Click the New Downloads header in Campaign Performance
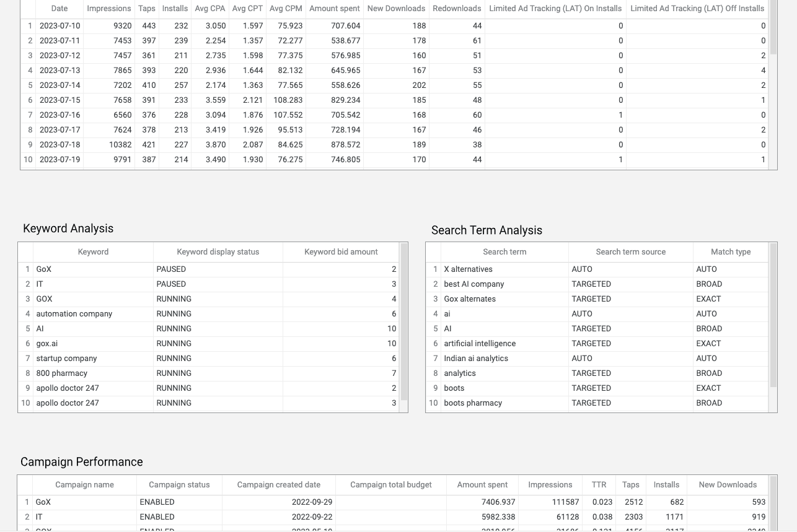 coord(728,485)
